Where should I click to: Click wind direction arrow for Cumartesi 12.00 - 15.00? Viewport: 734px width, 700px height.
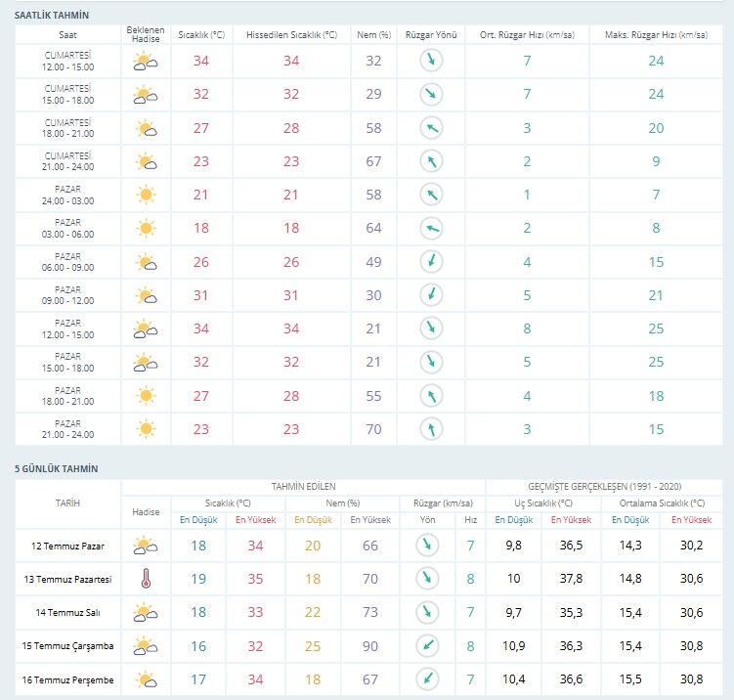click(x=431, y=61)
